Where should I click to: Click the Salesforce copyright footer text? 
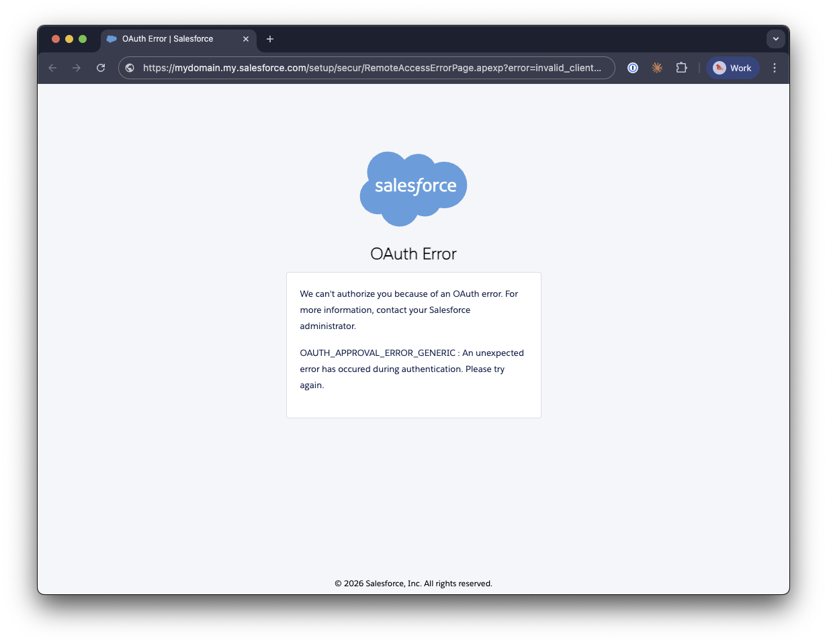pyautogui.click(x=413, y=584)
